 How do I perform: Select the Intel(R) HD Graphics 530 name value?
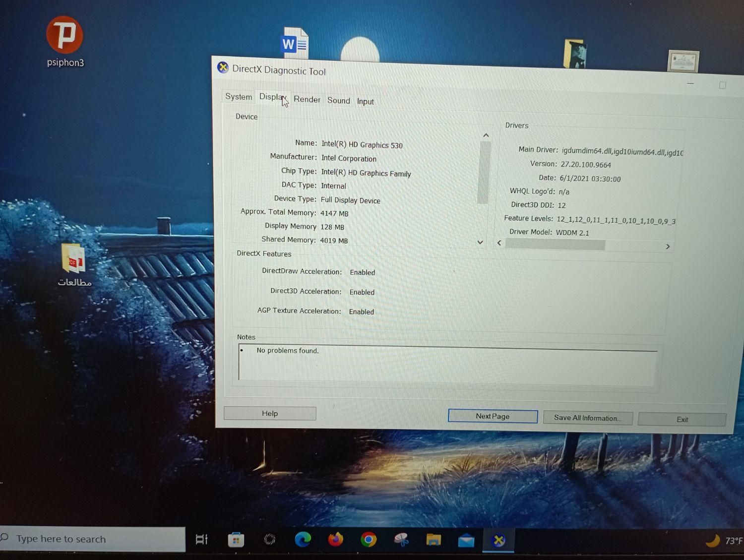[362, 145]
